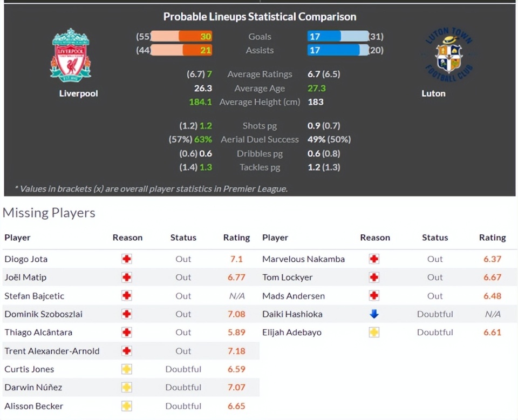518x420 pixels.
Task: Click the Liverpool club crest
Action: (x=71, y=55)
